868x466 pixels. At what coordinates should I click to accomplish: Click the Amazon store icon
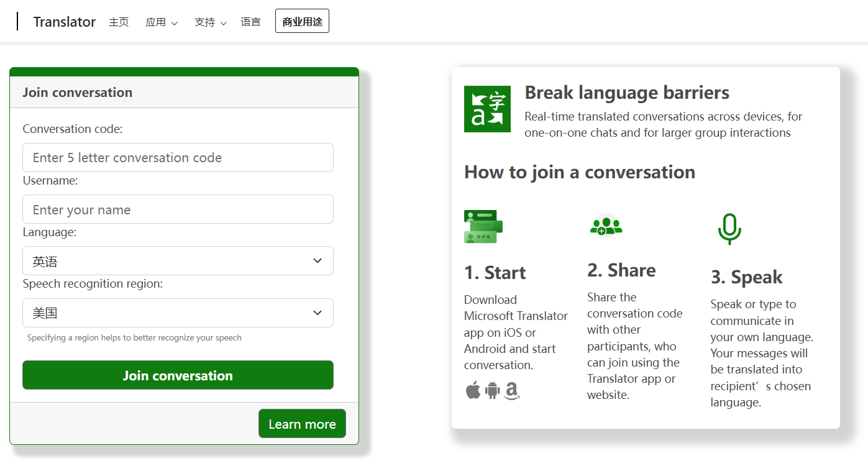click(x=512, y=391)
